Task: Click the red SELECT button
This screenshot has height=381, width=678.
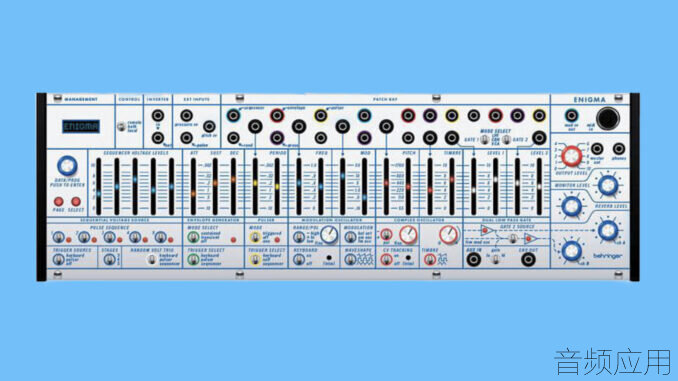Action: pyautogui.click(x=76, y=202)
